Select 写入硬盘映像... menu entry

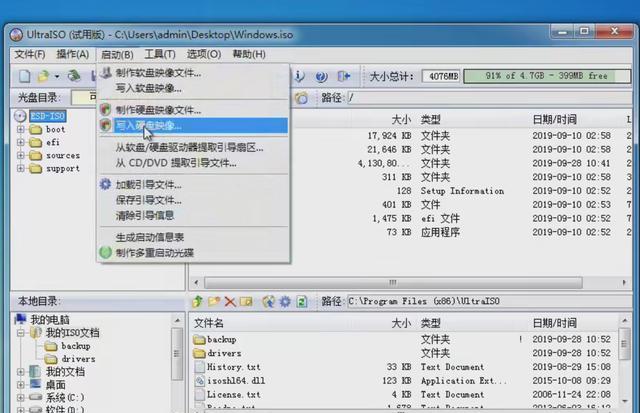click(x=194, y=125)
